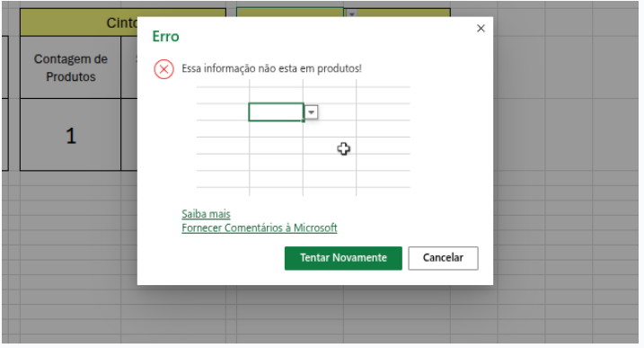
Task: Click the Tentar Novamente button
Action: click(x=343, y=258)
